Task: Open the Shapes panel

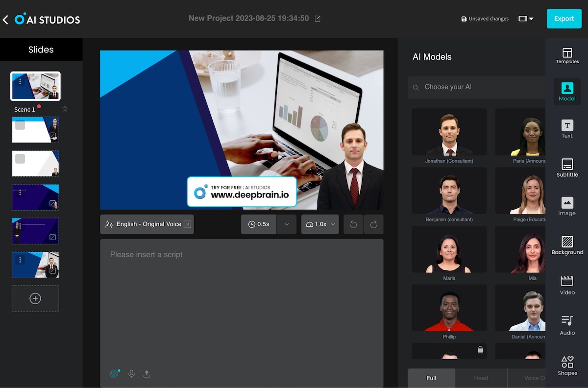Action: tap(567, 365)
